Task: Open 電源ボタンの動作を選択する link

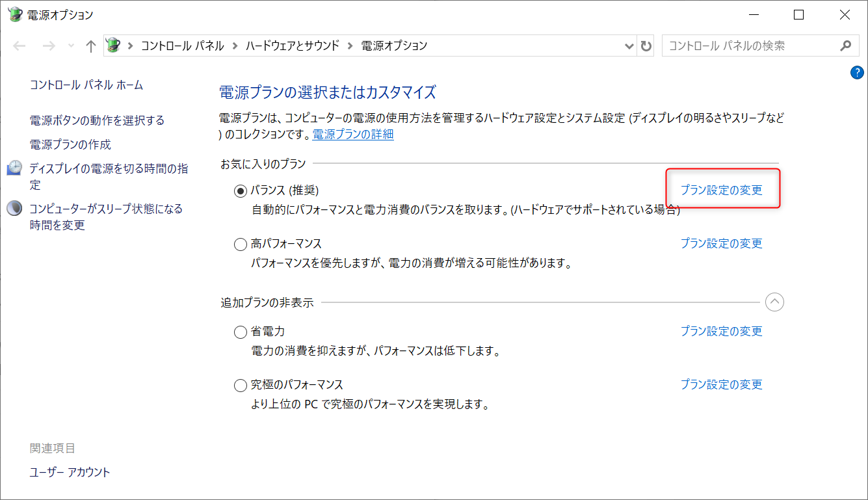Action: [x=98, y=120]
